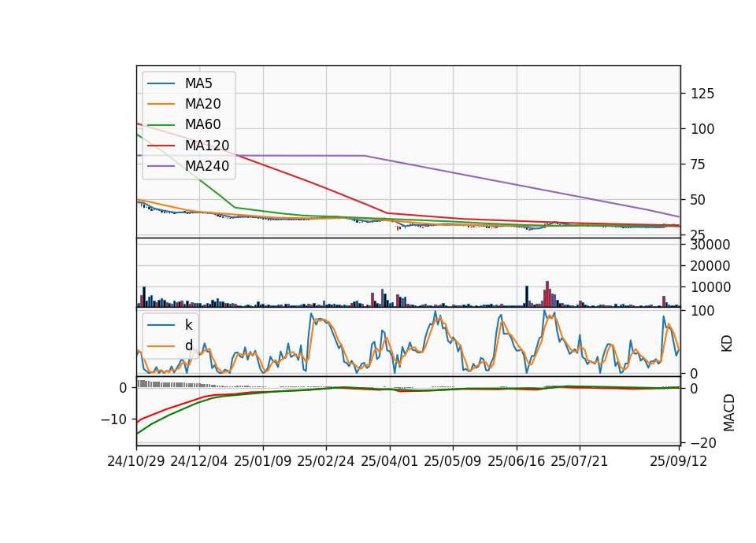The height and width of the screenshot is (543, 756).
Task: Click the k legend label in KD panel
Action: (x=188, y=325)
